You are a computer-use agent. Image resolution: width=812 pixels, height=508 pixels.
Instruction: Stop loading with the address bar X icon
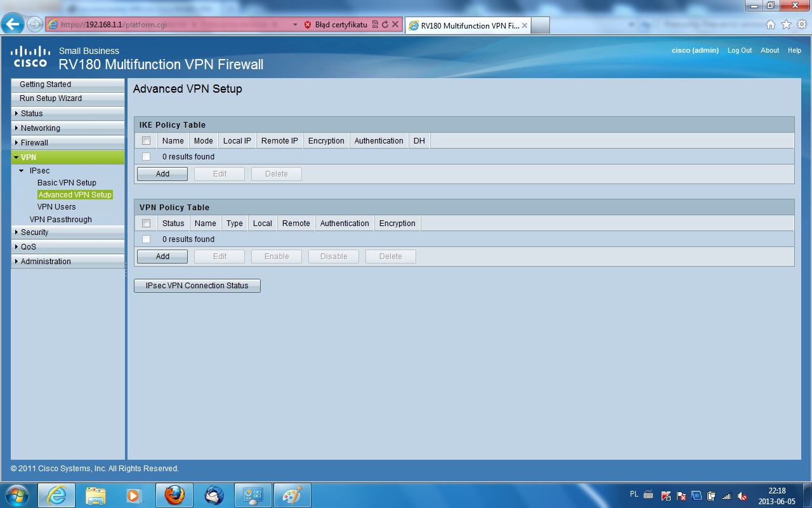coord(395,25)
